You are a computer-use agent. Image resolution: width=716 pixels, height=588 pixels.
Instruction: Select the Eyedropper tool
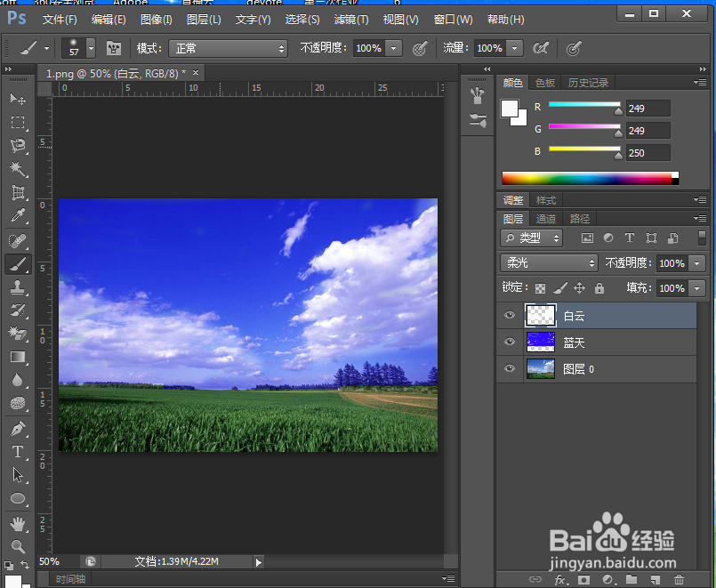tap(18, 215)
